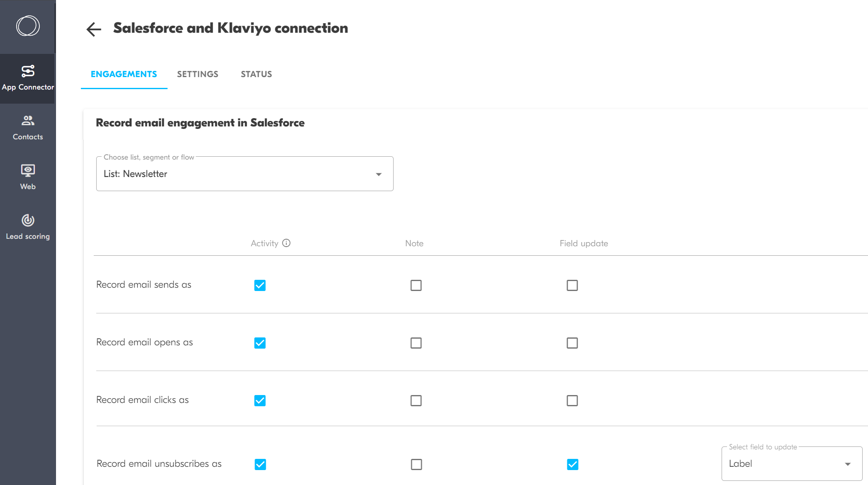Switch to the Settings tab
The image size is (868, 485).
coord(197,74)
